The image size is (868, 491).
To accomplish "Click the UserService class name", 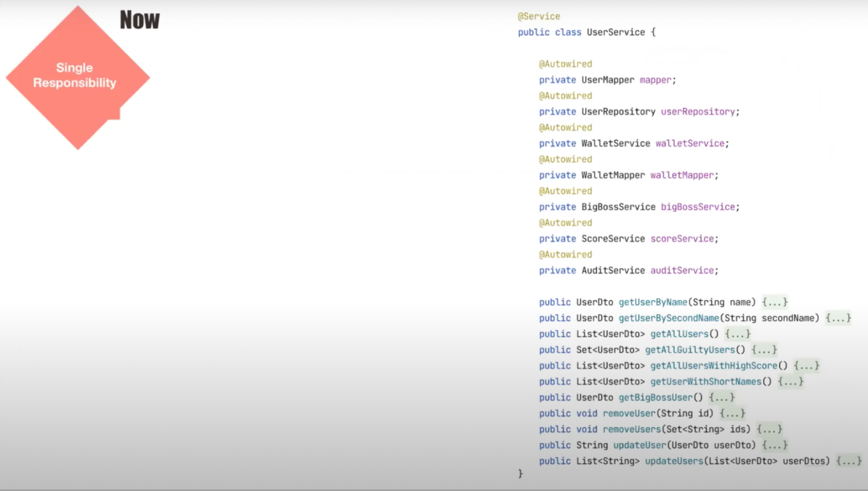I will pos(616,32).
